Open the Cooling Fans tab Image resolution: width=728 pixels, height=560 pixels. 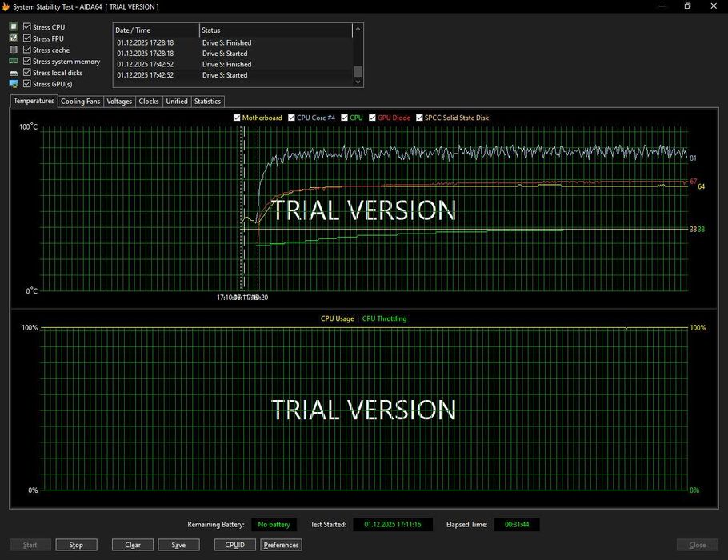(x=80, y=102)
